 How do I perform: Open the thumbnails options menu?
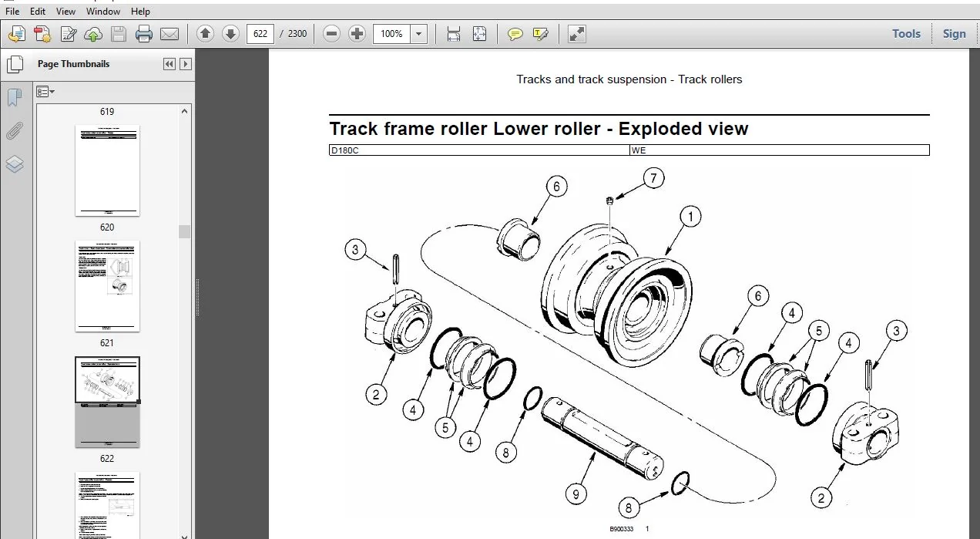point(45,92)
